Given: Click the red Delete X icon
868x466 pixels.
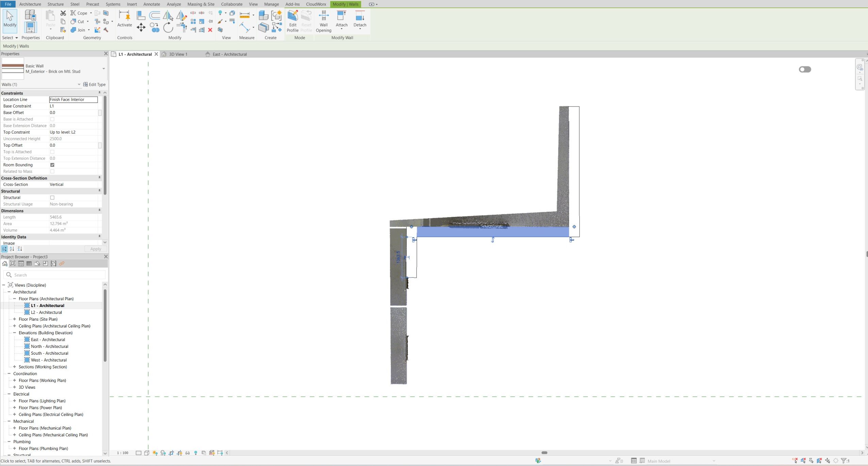Looking at the screenshot, I should click(210, 30).
